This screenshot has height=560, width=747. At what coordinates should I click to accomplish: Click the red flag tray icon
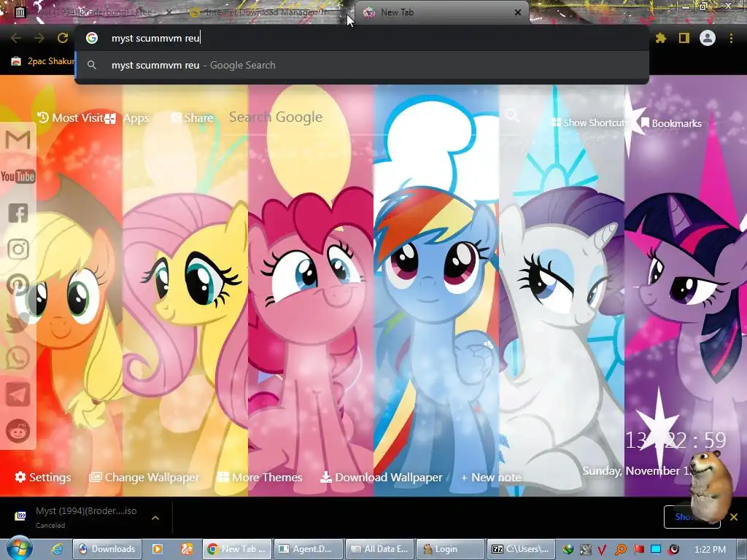[638, 550]
